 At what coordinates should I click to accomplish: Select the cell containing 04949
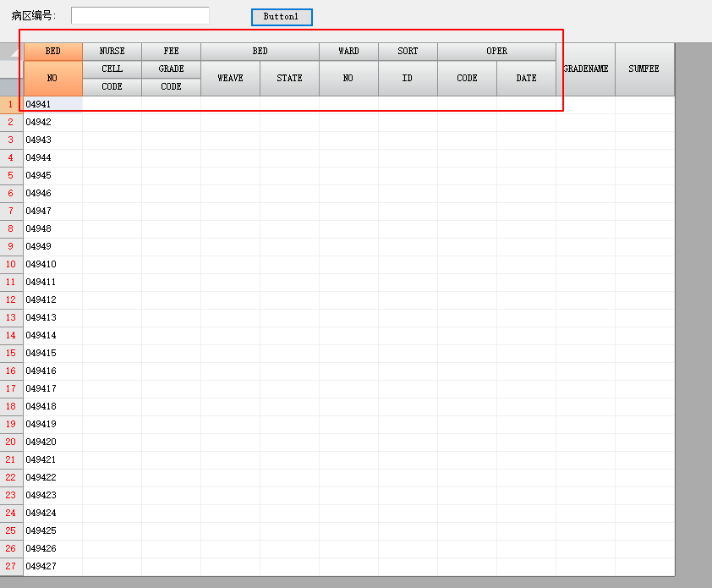click(52, 246)
